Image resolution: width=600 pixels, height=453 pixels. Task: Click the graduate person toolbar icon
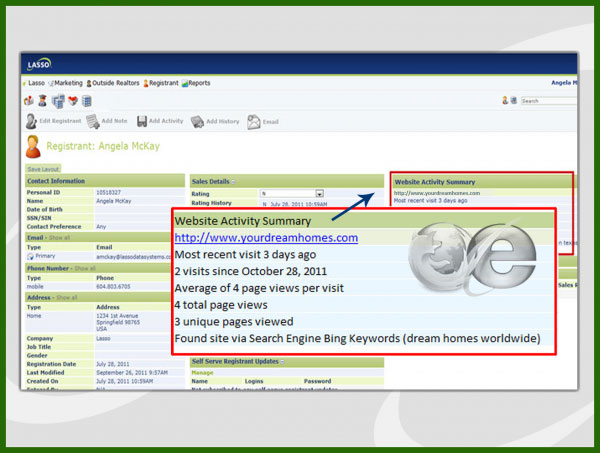(42, 101)
